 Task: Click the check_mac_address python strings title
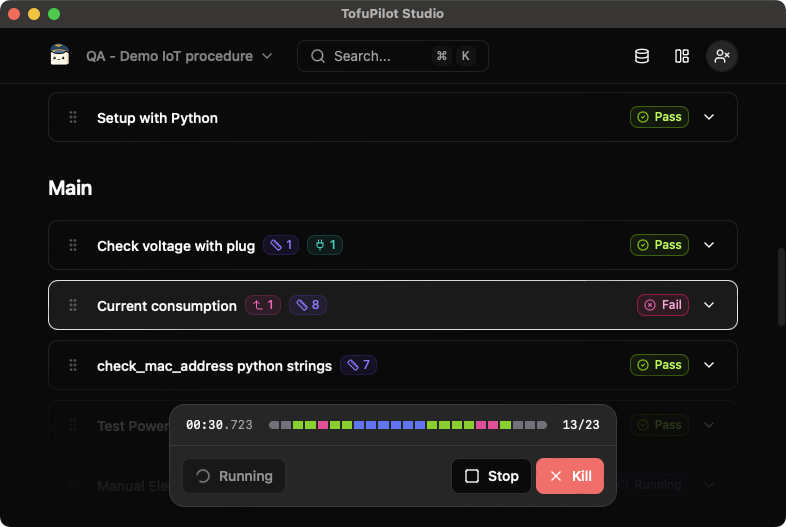pyautogui.click(x=215, y=366)
